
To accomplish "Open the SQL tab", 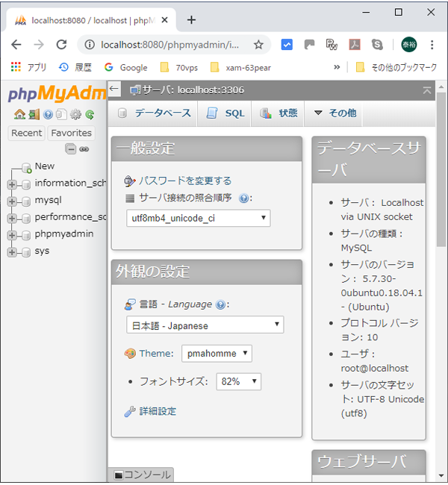I will (225, 113).
